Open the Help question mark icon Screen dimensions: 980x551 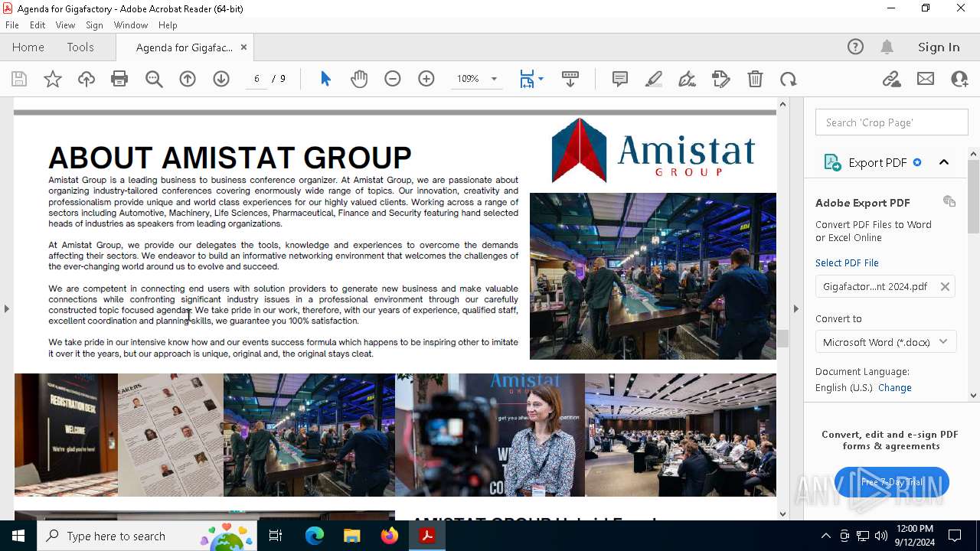click(855, 47)
